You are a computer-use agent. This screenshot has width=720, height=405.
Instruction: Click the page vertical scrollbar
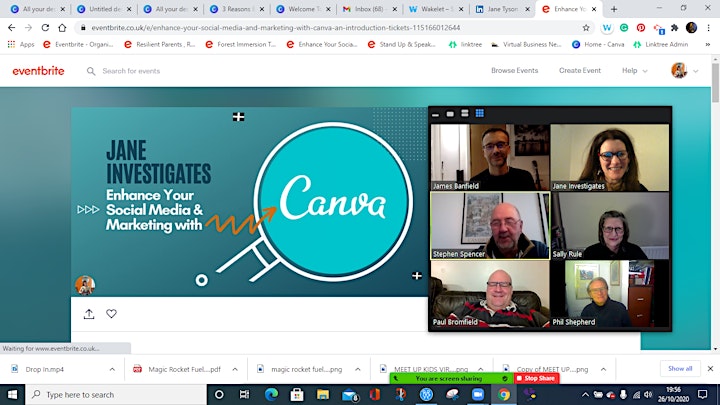[x=715, y=83]
